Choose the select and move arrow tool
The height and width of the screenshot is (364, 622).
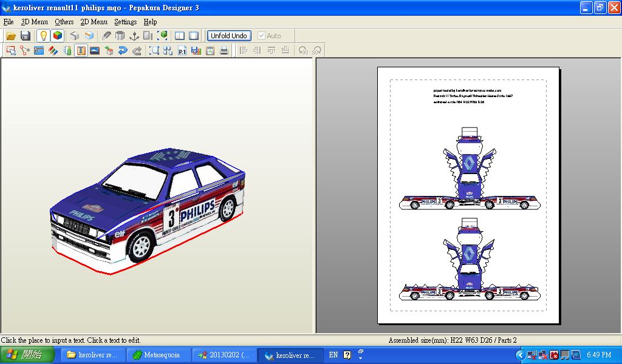pyautogui.click(x=11, y=51)
